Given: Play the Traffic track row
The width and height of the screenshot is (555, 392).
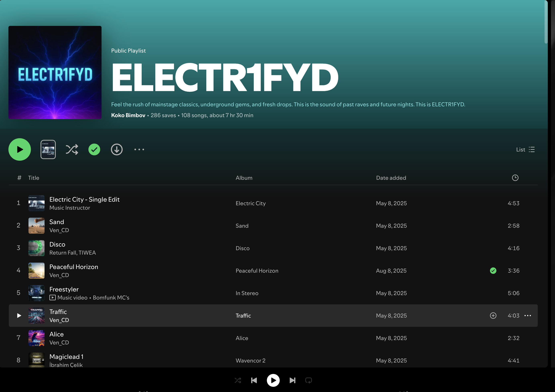Looking at the screenshot, I should coord(19,316).
